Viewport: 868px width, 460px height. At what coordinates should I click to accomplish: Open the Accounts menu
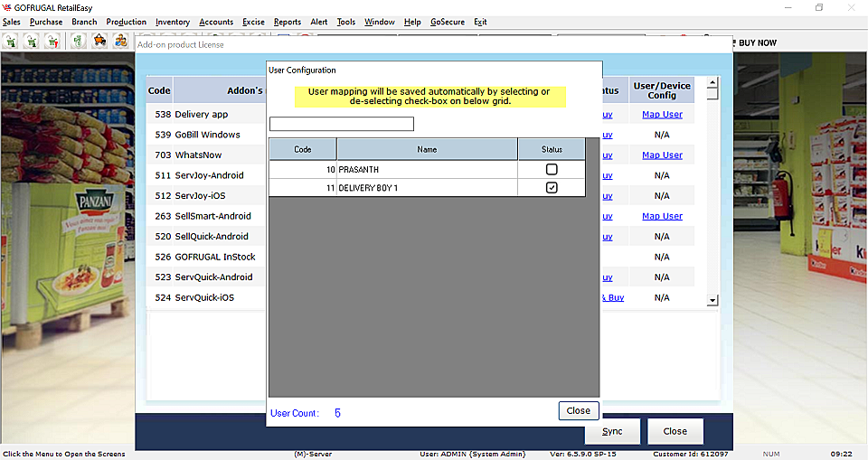[x=216, y=22]
